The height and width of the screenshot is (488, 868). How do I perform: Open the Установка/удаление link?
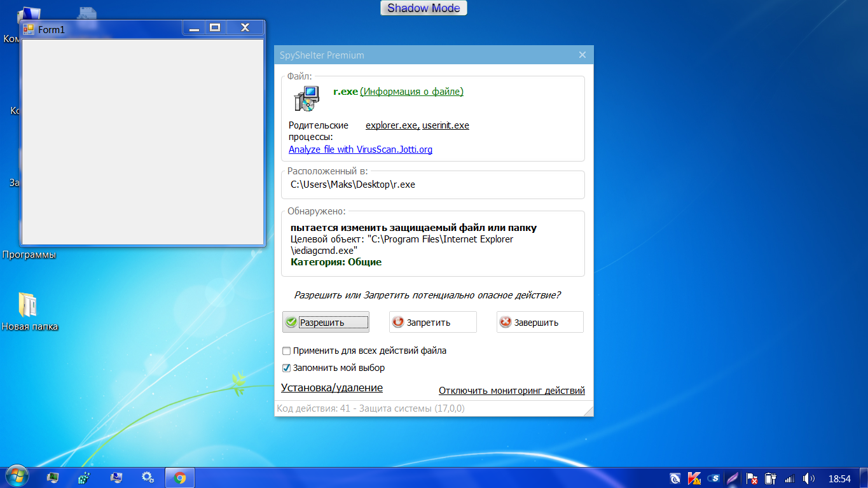point(332,387)
